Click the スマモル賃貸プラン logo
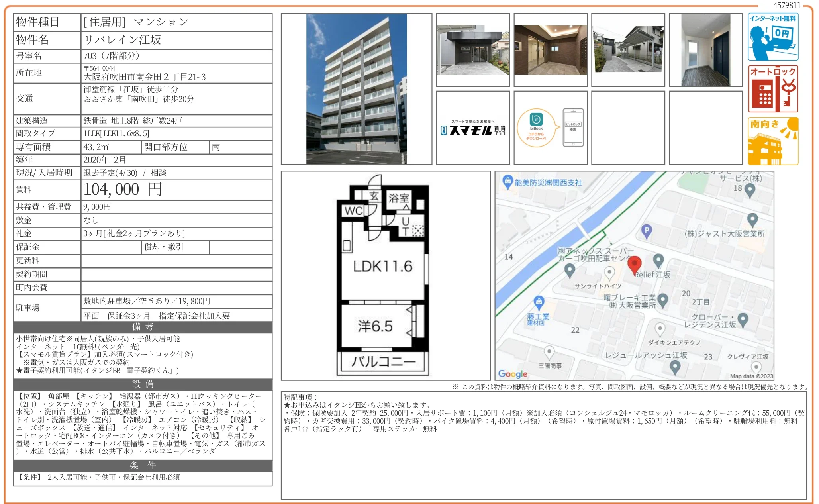Image resolution: width=819 pixels, height=504 pixels. coord(473,128)
